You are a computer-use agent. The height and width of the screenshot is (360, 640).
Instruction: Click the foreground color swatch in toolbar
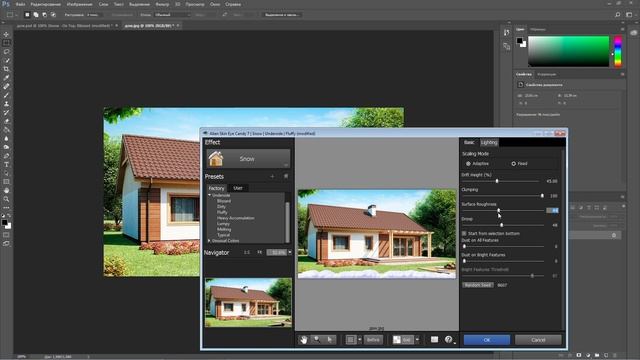click(4, 222)
